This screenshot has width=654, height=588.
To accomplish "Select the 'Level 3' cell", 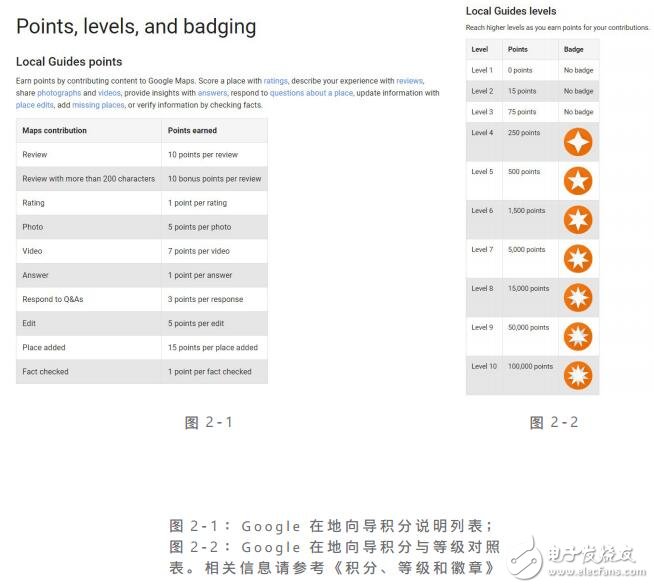I will (482, 112).
